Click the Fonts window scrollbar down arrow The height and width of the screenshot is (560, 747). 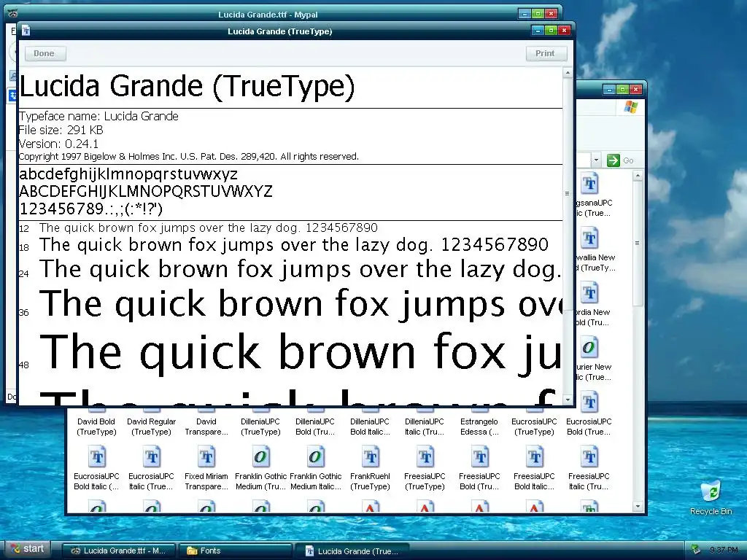[x=638, y=507]
